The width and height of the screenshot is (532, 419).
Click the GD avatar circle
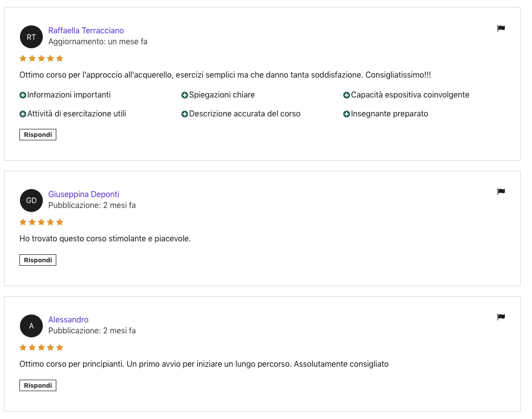pos(31,201)
